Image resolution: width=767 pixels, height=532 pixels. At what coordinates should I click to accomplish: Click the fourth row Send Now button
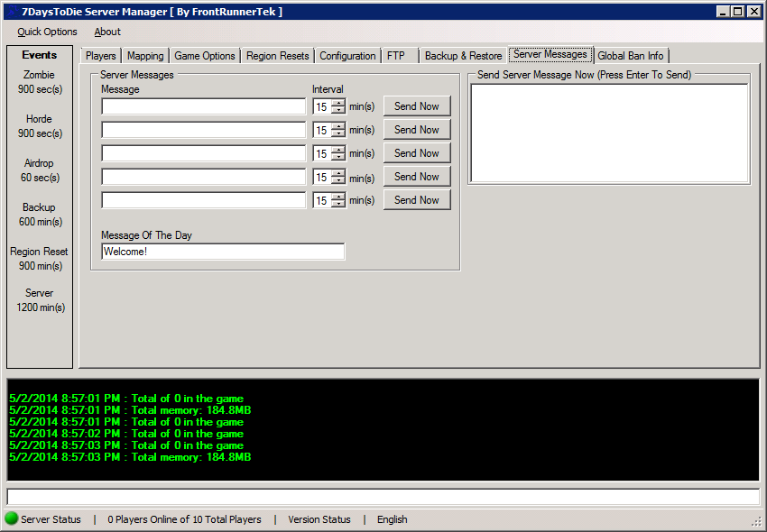417,177
